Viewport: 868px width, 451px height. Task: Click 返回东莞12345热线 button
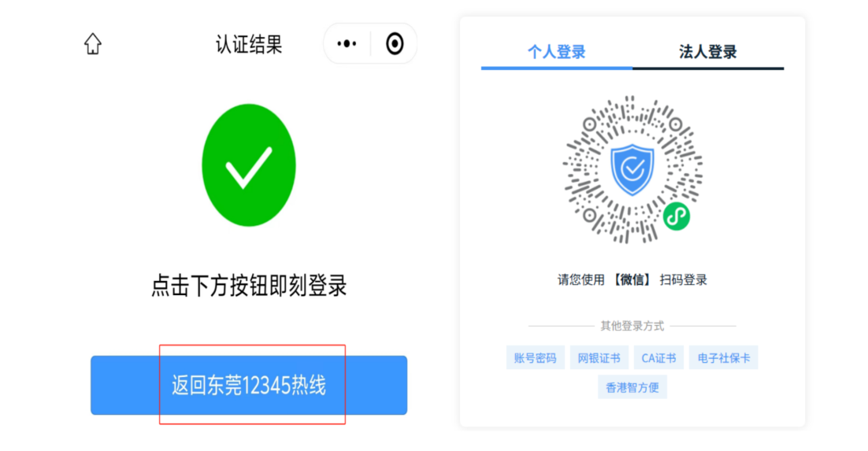coord(249,385)
